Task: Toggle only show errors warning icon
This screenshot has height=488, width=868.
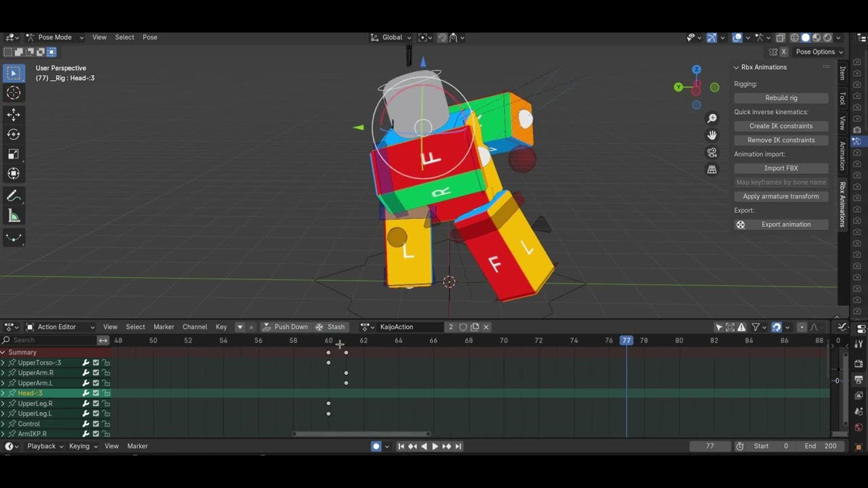Action: click(x=742, y=327)
